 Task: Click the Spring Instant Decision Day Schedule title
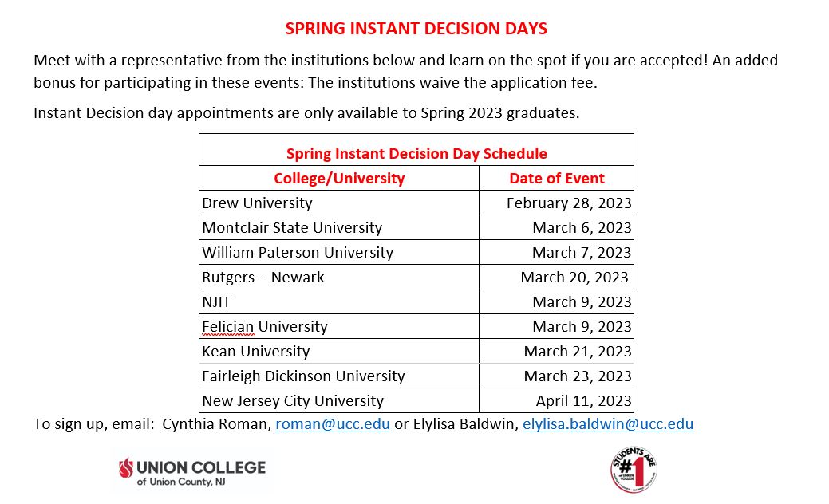click(416, 154)
